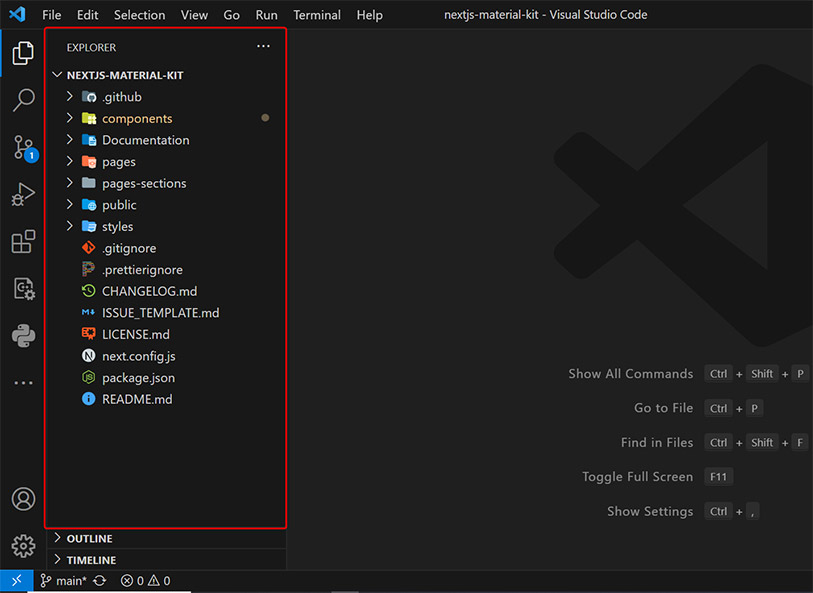Click the info icon beside README.md
The image size is (813, 593).
[89, 399]
